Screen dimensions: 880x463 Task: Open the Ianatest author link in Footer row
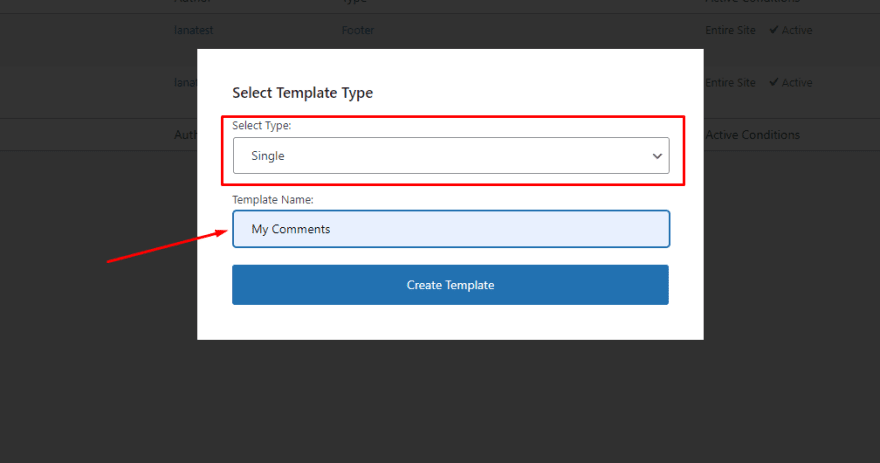[x=194, y=30]
